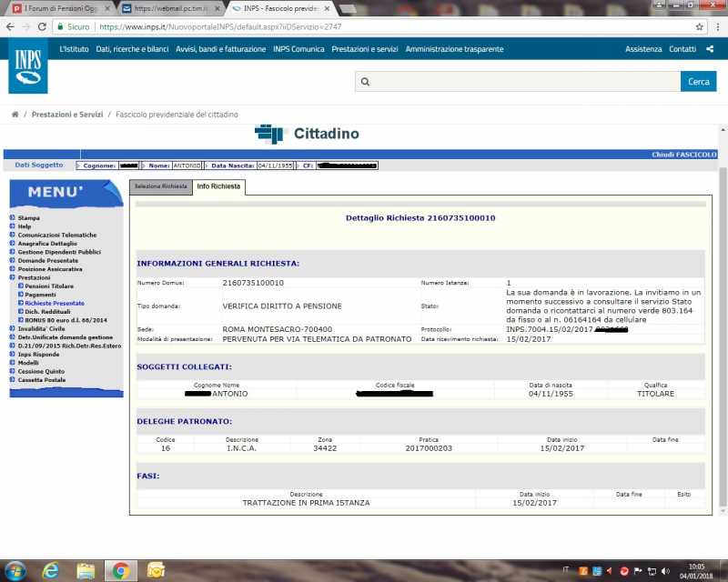Click the share icon in header
This screenshot has height=582, width=728.
[709, 49]
